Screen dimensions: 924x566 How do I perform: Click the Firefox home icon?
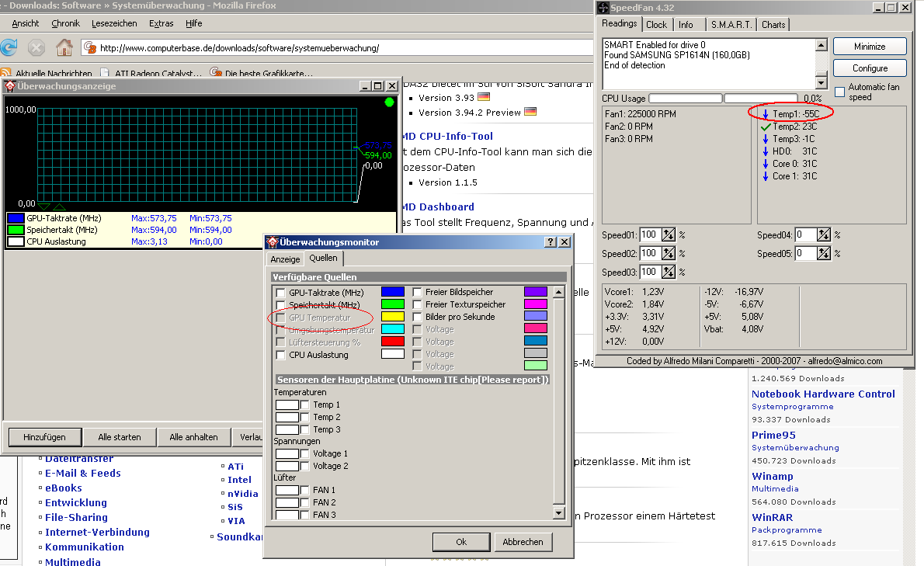click(x=64, y=47)
